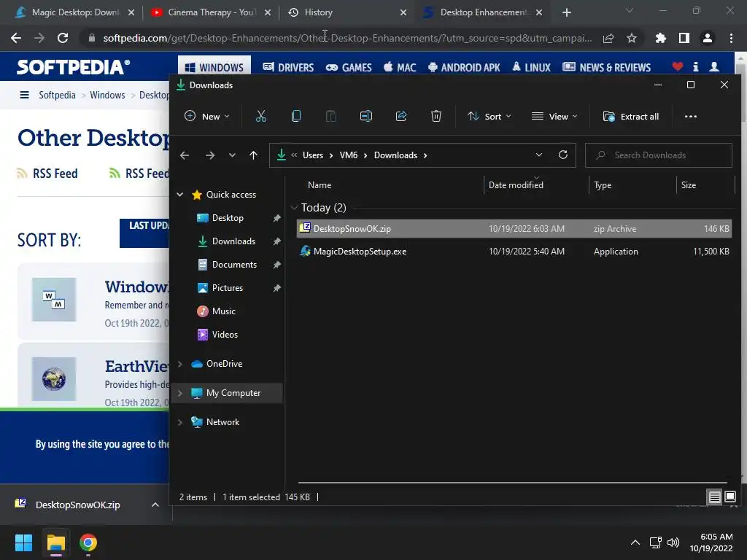Click the Delete trash icon in Explorer
Viewport: 747px width, 560px height.
click(x=436, y=116)
